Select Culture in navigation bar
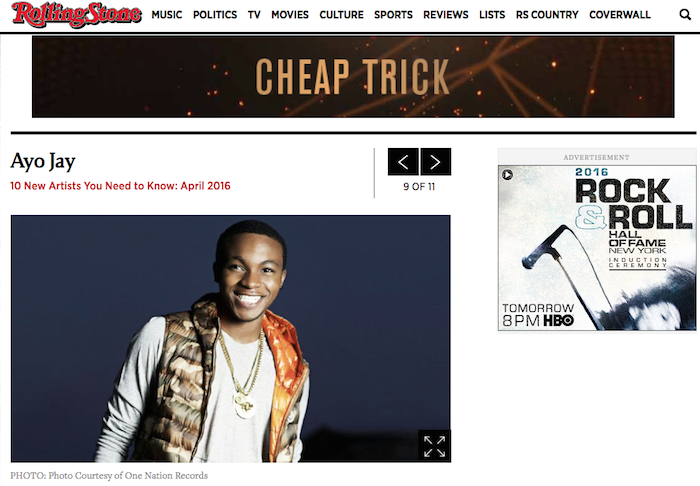Viewport: 700px width, 486px height. pos(342,15)
